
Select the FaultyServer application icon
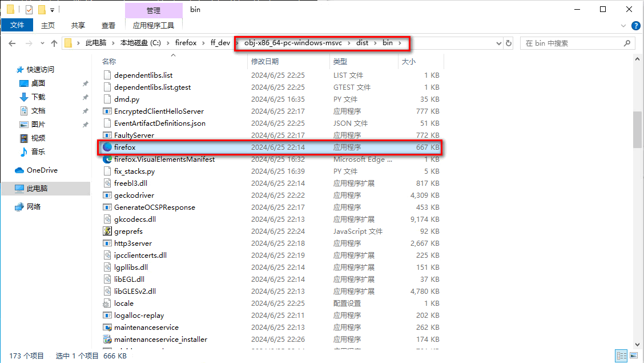(x=107, y=135)
